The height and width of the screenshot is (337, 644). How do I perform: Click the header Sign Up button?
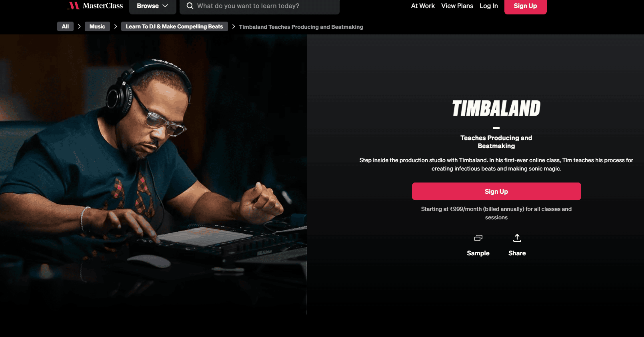coord(525,6)
